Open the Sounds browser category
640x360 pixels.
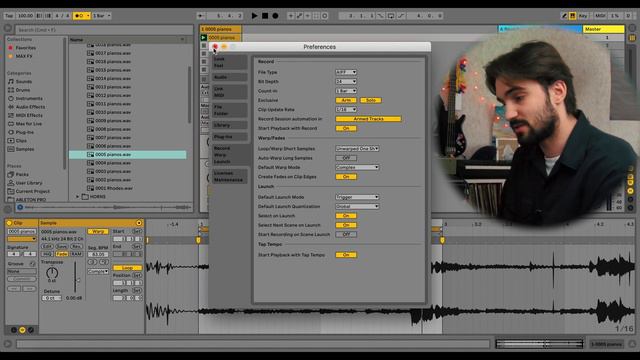[23, 82]
